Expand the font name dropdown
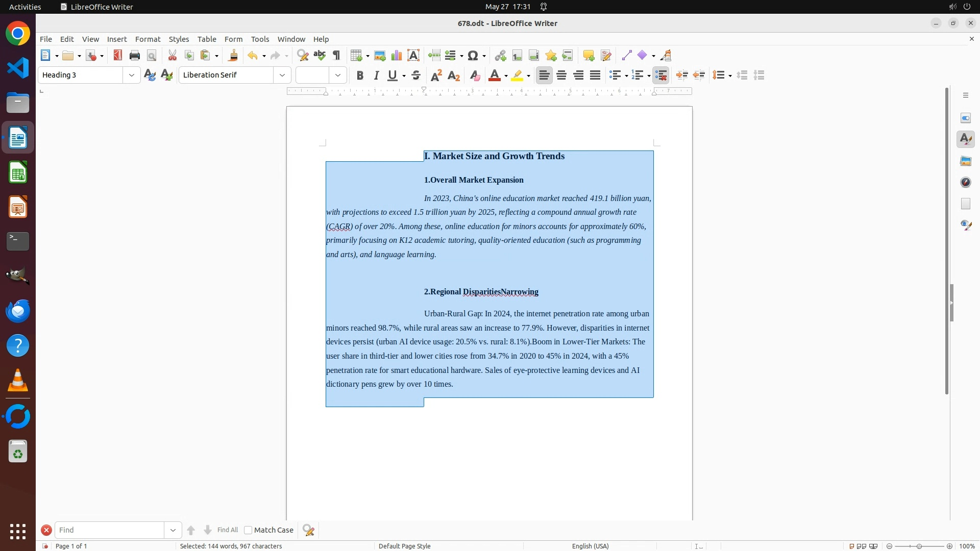This screenshot has height=551, width=980. [x=282, y=76]
